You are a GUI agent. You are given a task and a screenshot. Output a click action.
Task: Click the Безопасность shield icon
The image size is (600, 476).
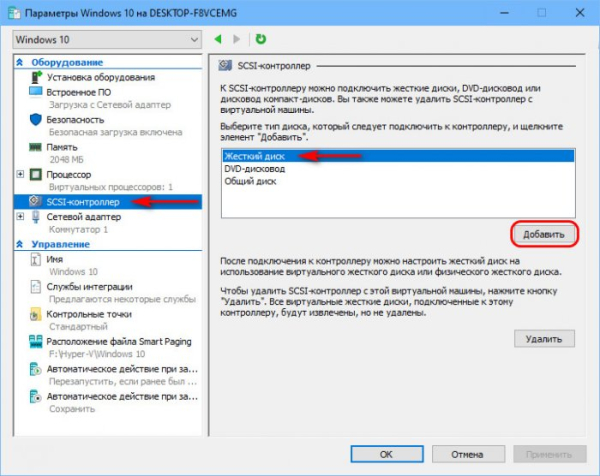(x=36, y=118)
